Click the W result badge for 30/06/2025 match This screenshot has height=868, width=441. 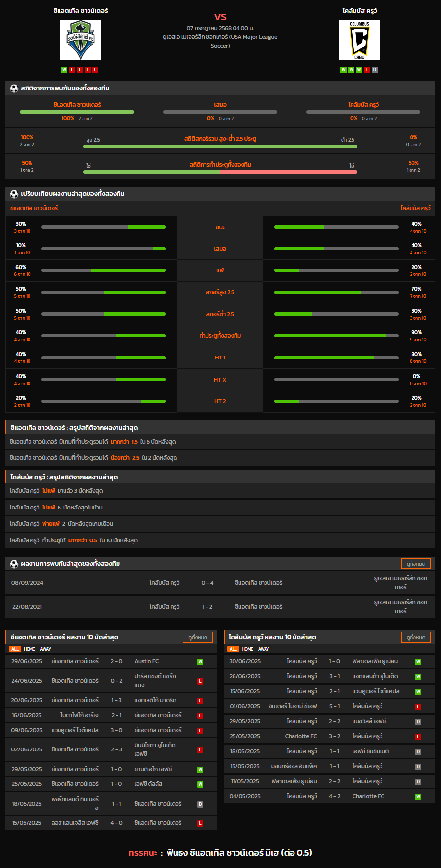pos(418,662)
